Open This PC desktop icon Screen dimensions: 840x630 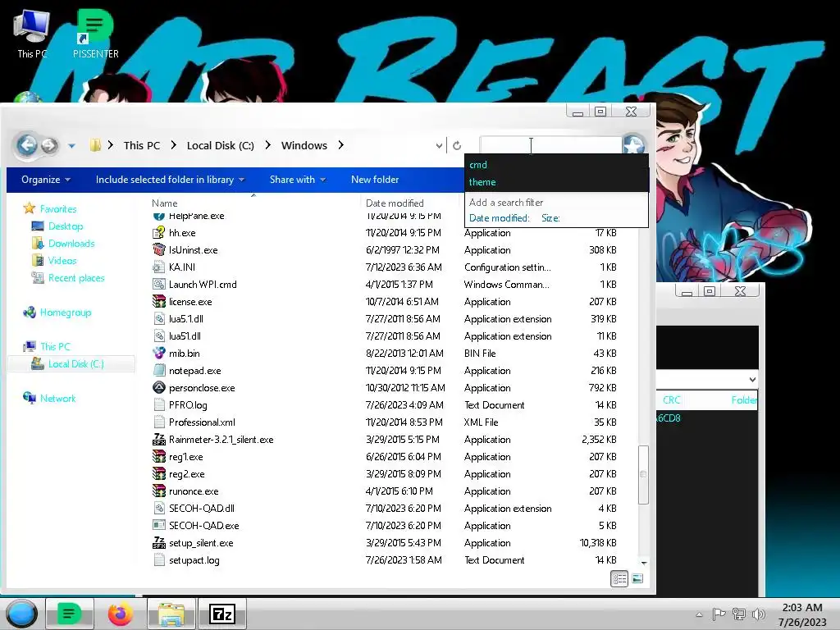coord(32,33)
